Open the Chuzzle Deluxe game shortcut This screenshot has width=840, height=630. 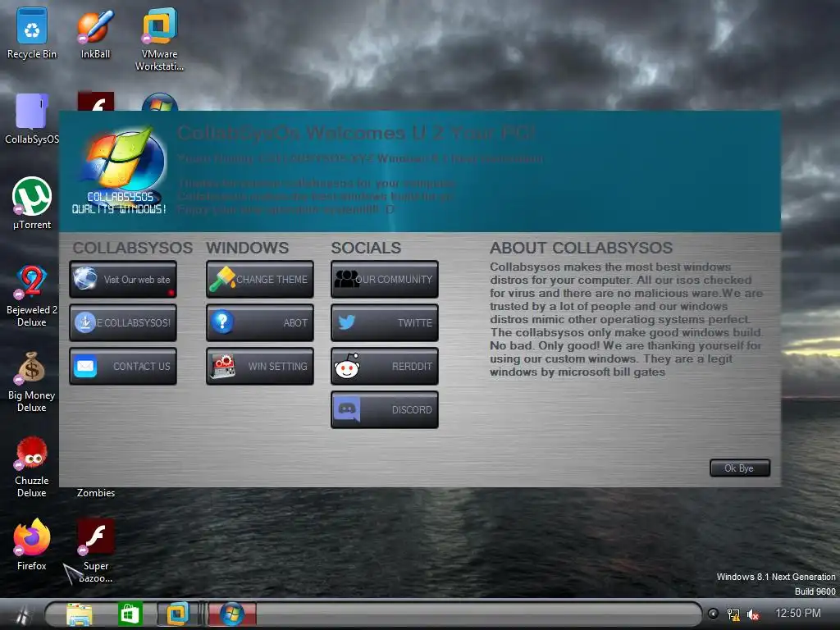32,467
